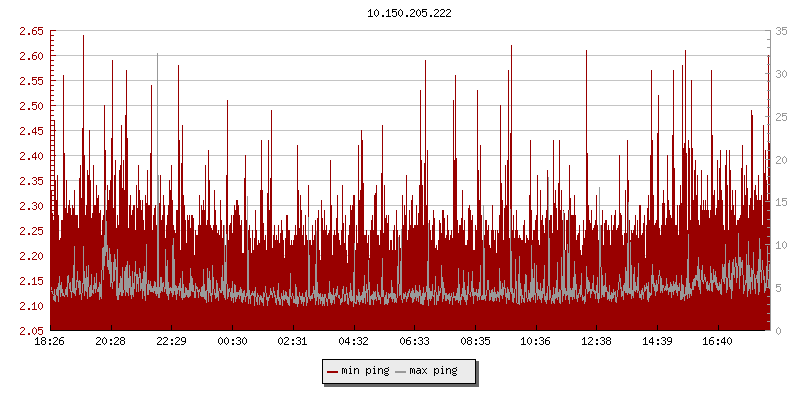
Task: Click the gray max ping legend swatch
Action: click(x=400, y=371)
